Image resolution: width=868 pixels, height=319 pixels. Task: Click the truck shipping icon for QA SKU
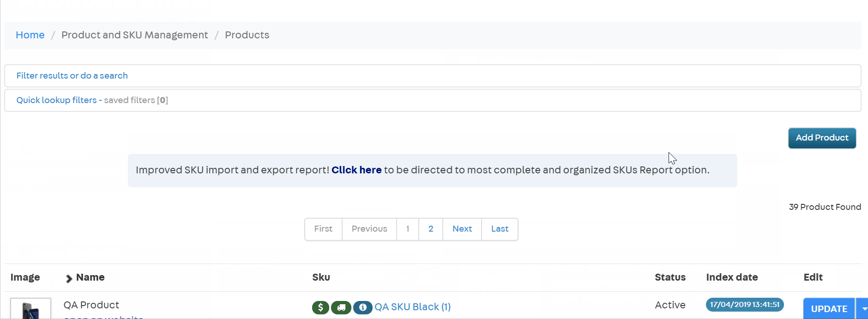coord(341,307)
